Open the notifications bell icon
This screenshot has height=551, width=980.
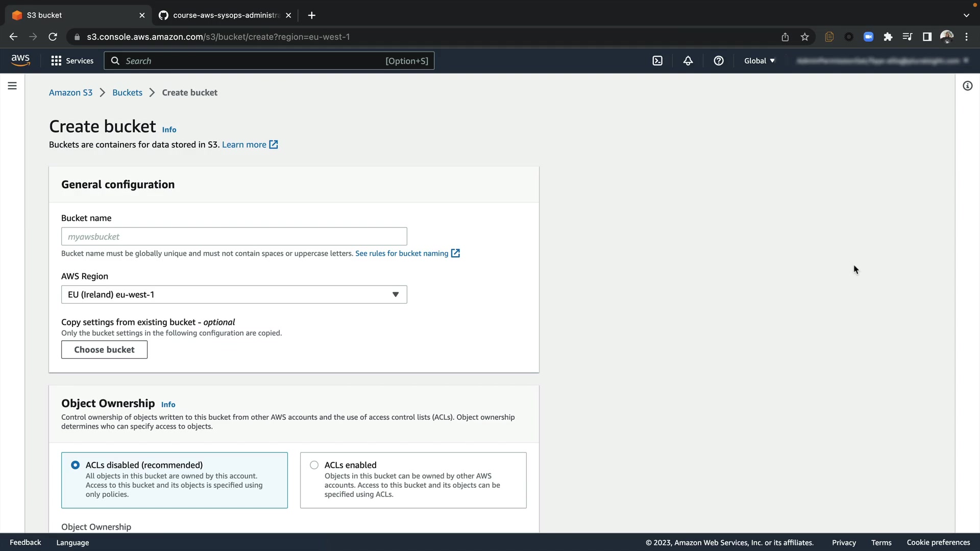pyautogui.click(x=688, y=61)
